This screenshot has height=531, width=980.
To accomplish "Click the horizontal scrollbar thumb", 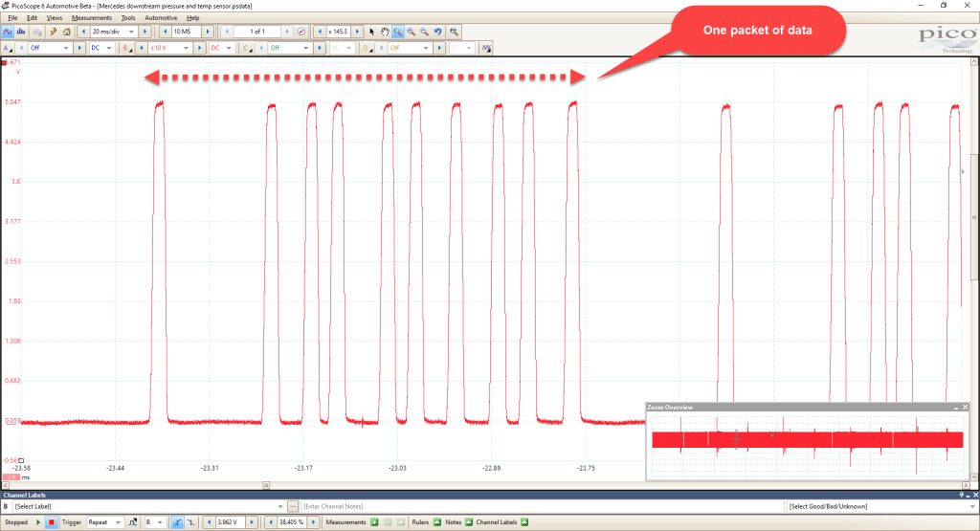I will [x=266, y=485].
